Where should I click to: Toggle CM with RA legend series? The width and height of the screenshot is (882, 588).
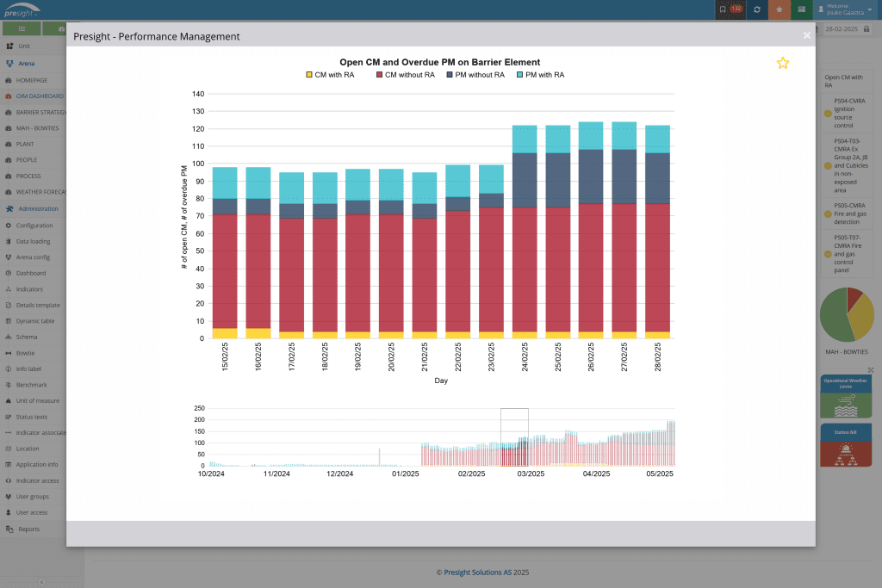tap(330, 75)
